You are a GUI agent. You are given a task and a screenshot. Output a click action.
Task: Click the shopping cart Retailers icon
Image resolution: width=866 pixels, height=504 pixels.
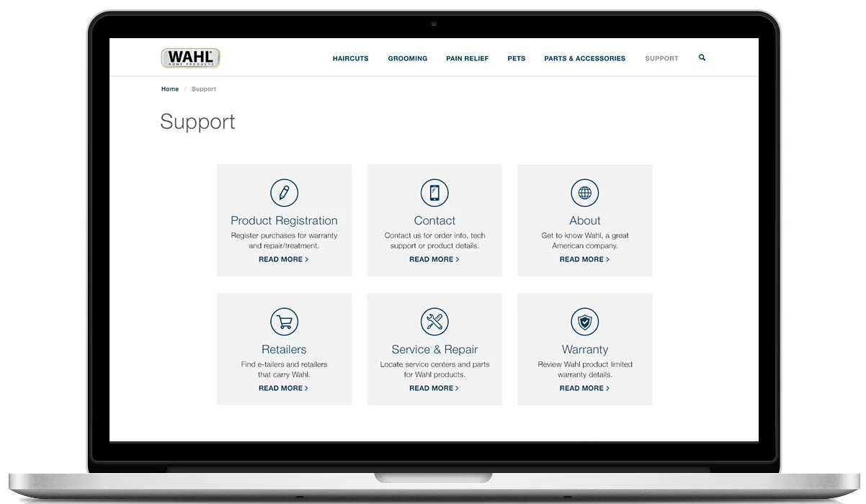point(284,322)
